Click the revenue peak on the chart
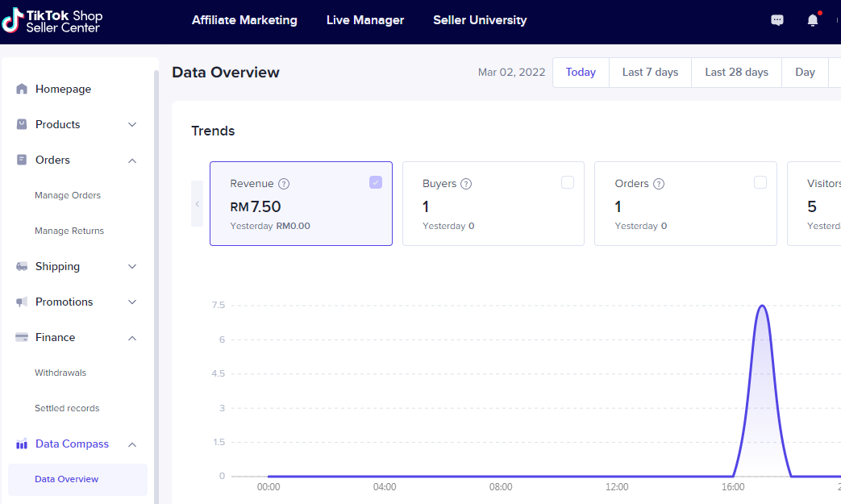The height and width of the screenshot is (504, 841). 761,306
